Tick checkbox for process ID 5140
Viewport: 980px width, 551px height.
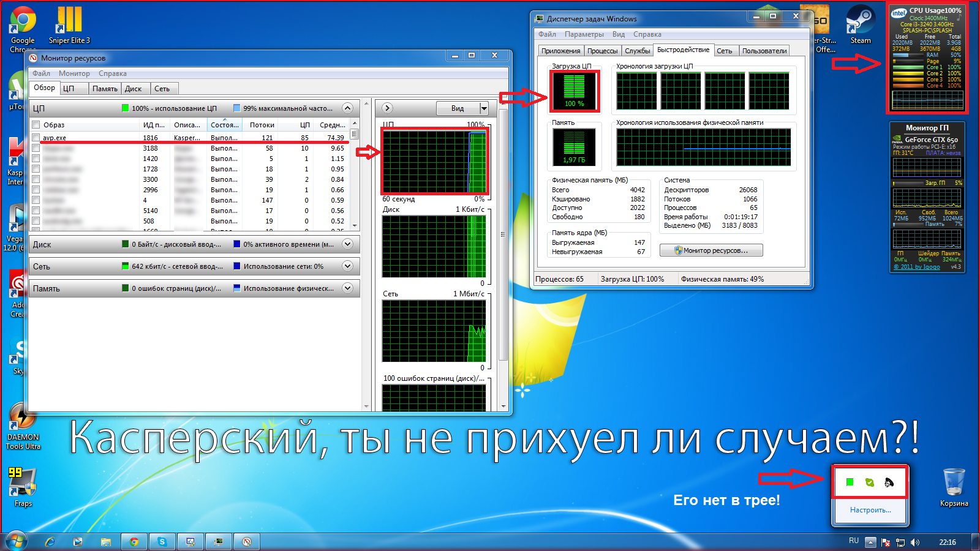pos(36,211)
